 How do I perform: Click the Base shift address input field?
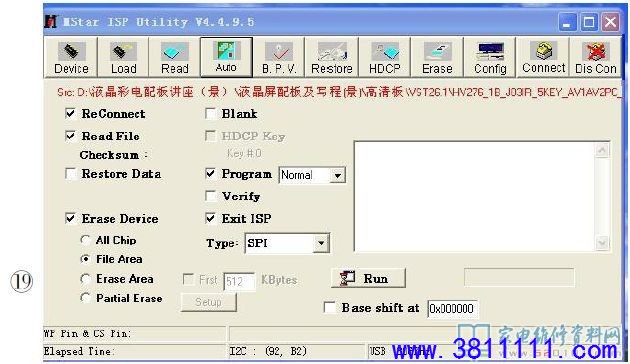(452, 309)
